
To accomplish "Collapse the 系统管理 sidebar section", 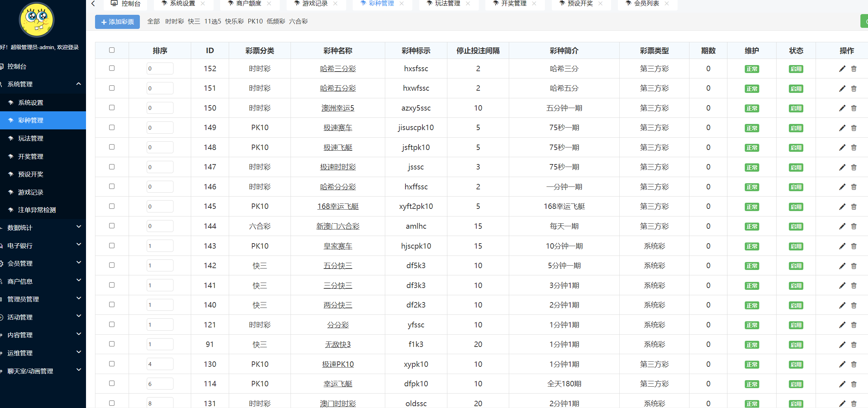I will [x=22, y=84].
